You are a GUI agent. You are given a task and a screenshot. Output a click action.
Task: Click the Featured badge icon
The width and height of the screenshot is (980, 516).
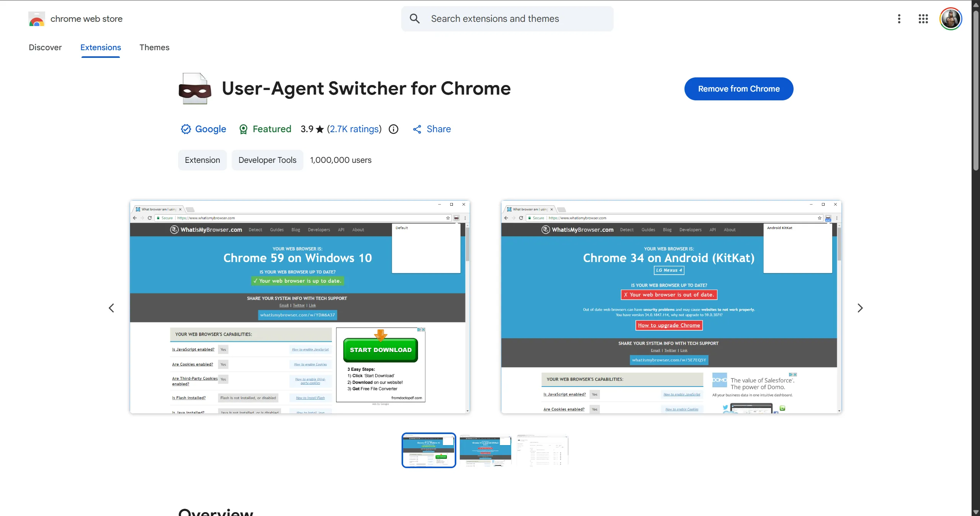(243, 129)
